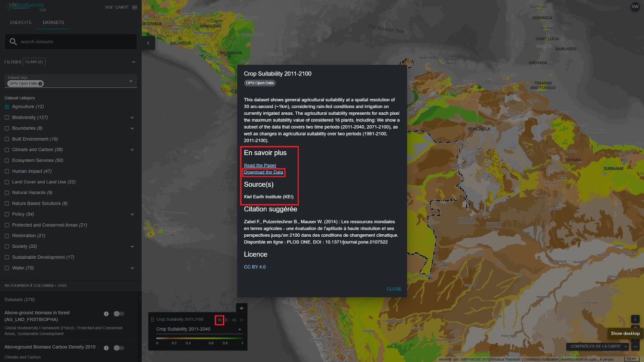Click the layer opacity icon in legend
This screenshot has width=644, height=362.
pos(227,320)
